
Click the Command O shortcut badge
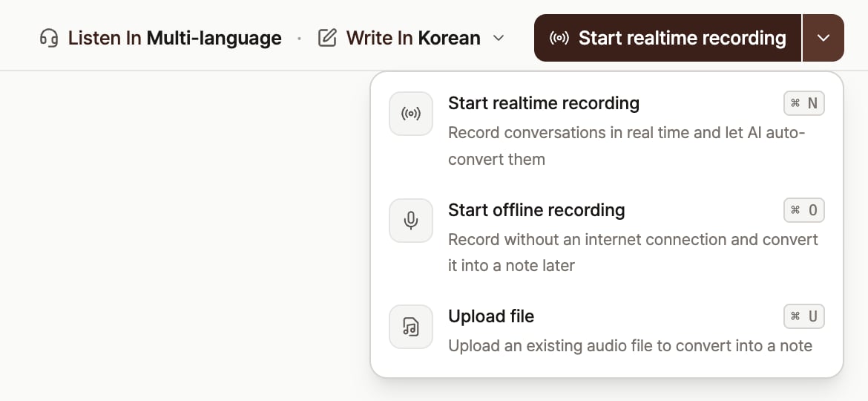pos(803,210)
